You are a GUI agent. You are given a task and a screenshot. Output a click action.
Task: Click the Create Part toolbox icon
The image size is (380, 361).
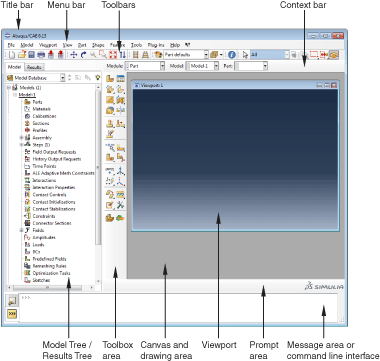[x=110, y=79]
